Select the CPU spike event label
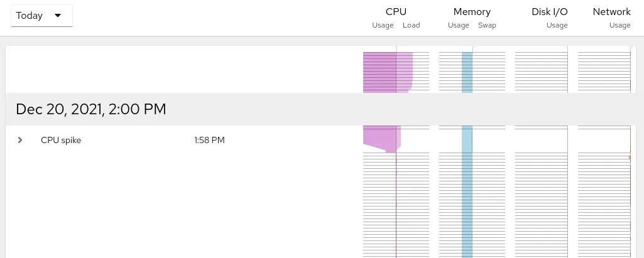The height and width of the screenshot is (258, 644). pyautogui.click(x=61, y=140)
